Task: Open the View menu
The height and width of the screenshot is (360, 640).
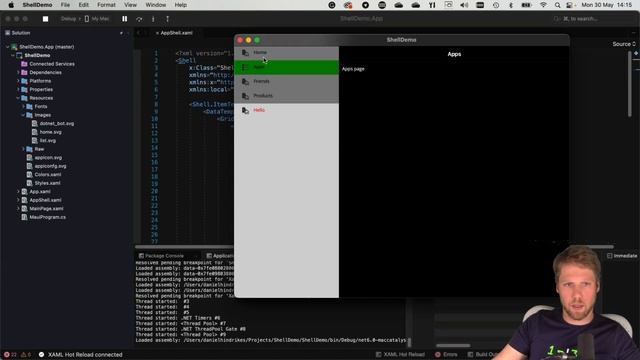Action: [130, 5]
